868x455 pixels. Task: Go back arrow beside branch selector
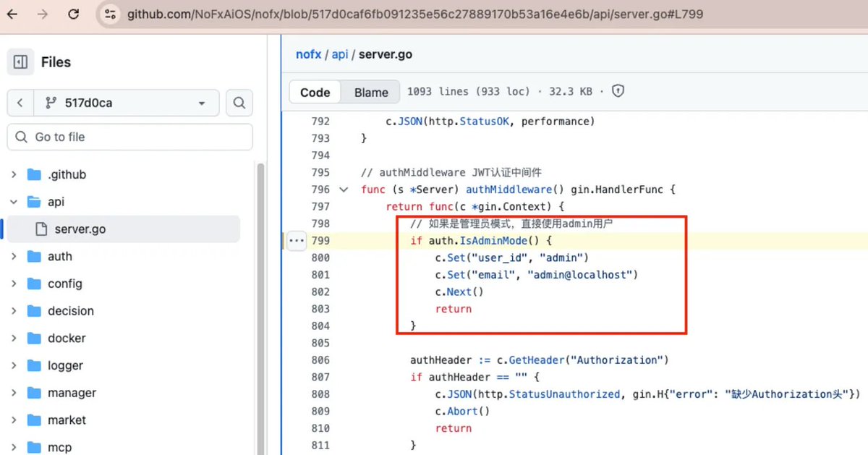20,103
